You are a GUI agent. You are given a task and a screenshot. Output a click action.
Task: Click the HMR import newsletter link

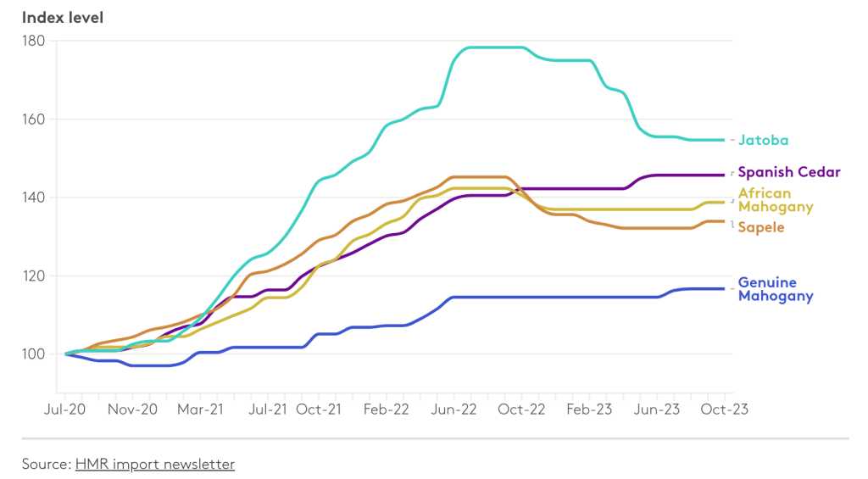coord(155,464)
